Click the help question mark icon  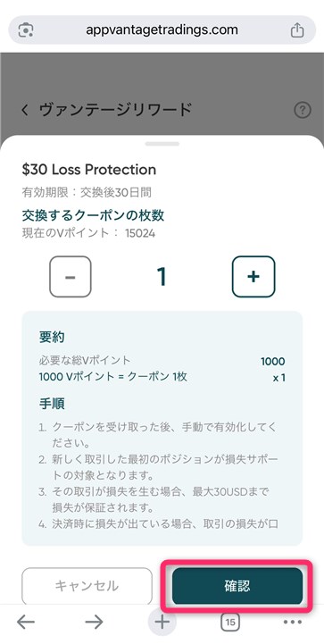coord(303,110)
